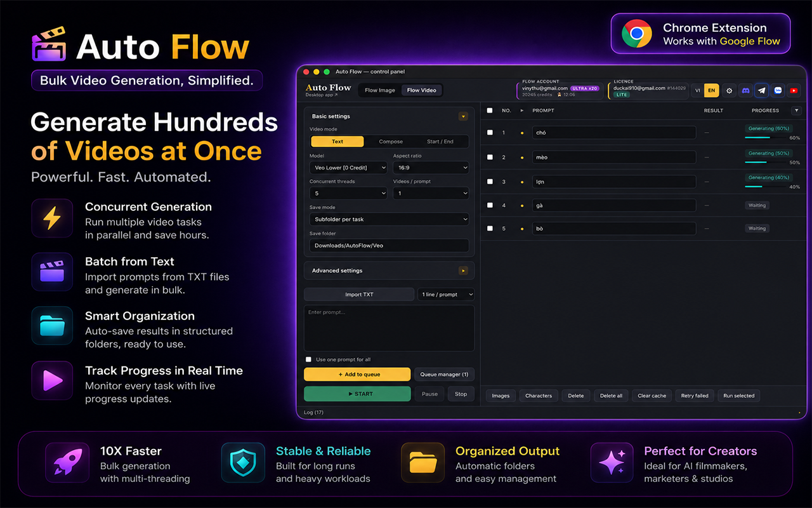Click the play arrow in table header
The image size is (812, 508).
pyautogui.click(x=522, y=110)
